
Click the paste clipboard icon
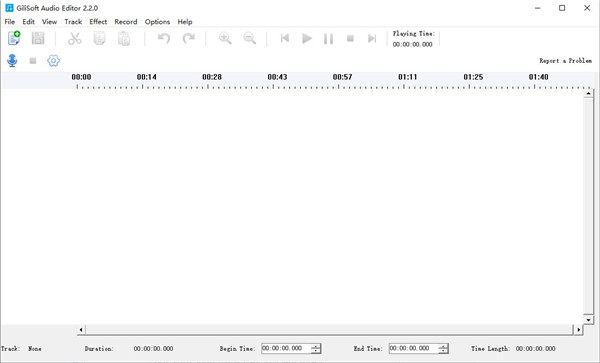(124, 39)
